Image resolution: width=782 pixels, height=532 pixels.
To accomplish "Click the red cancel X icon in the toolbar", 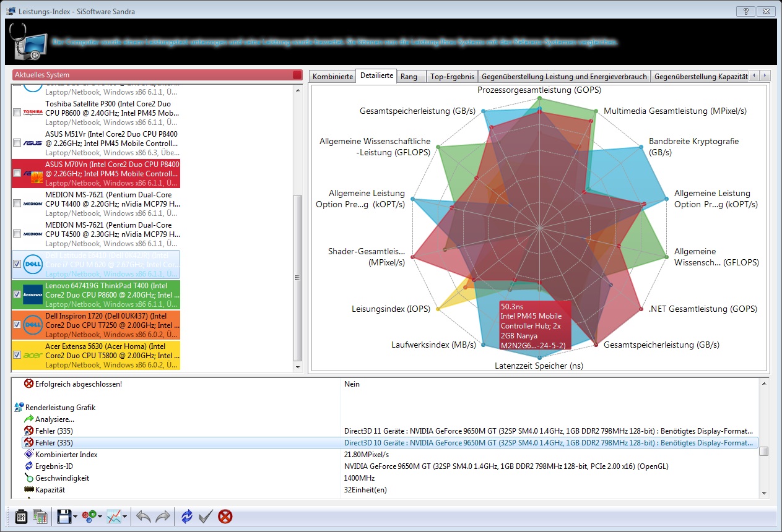I will pos(225,516).
